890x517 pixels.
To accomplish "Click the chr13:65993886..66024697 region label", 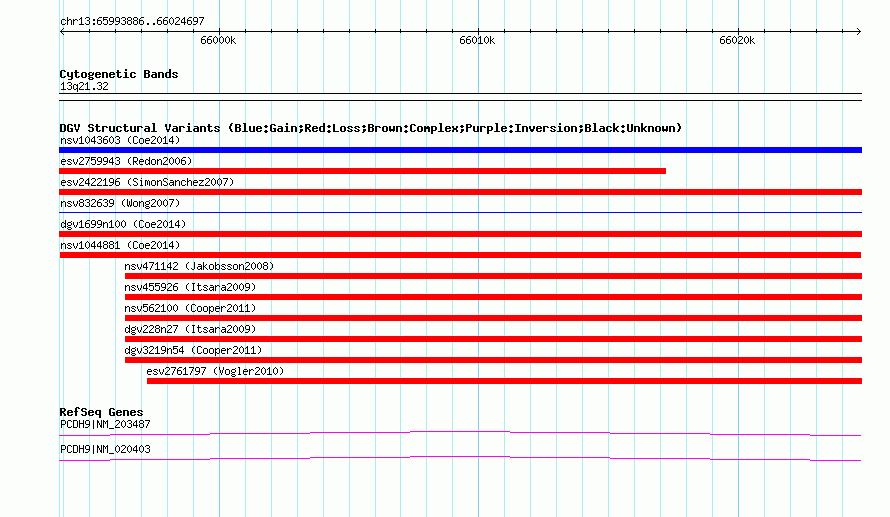I will coord(132,21).
